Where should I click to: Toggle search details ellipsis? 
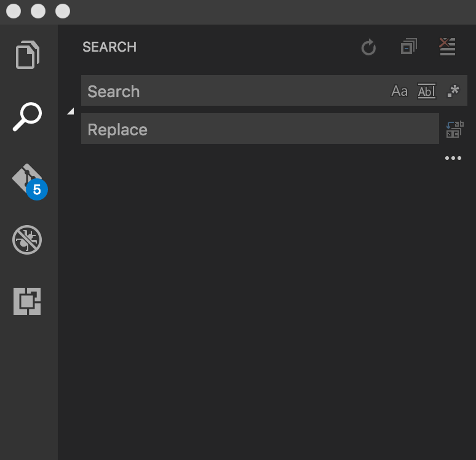[x=453, y=158]
